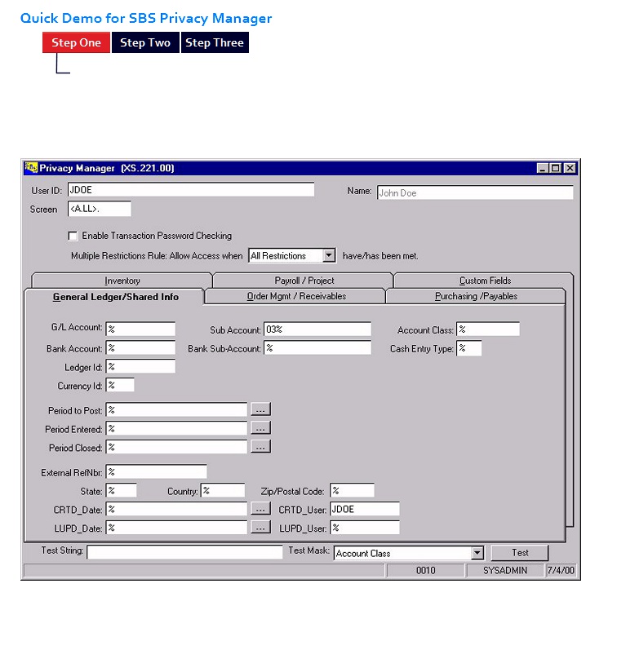Viewport: 617px width, 672px height.
Task: Click the Period Closed input field
Action: point(176,447)
